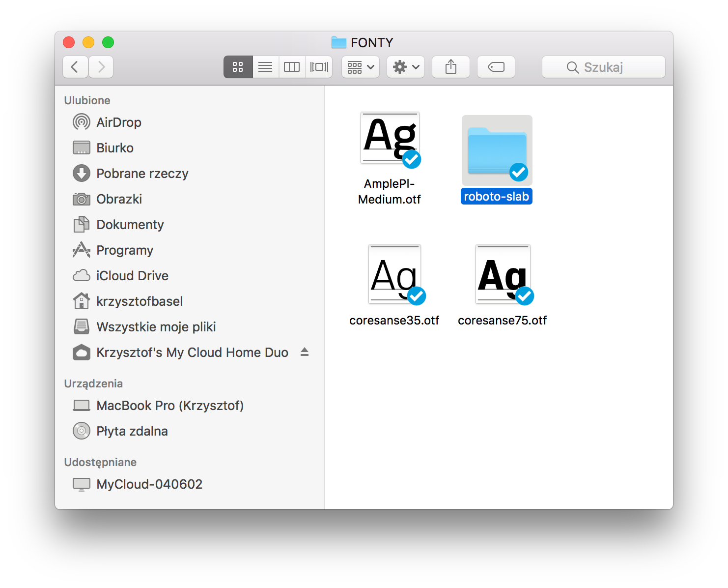Click the AmplePl-Medium.otf file name
Viewport: 728px width, 588px height.
(x=390, y=191)
